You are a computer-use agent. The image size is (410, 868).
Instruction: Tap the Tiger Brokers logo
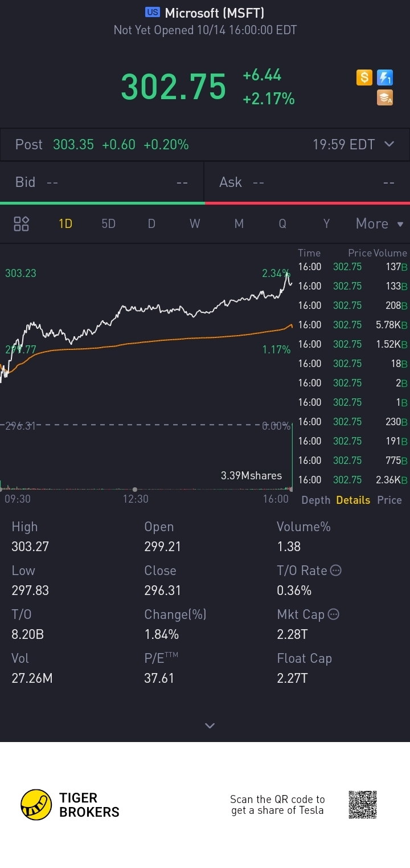(70, 805)
